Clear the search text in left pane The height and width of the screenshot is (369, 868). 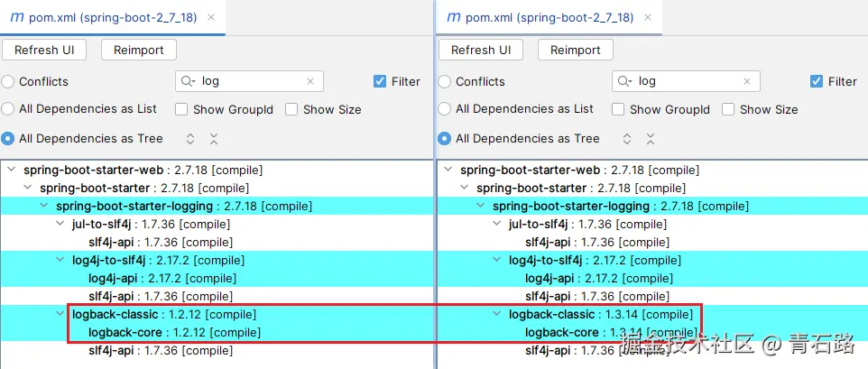tap(310, 81)
